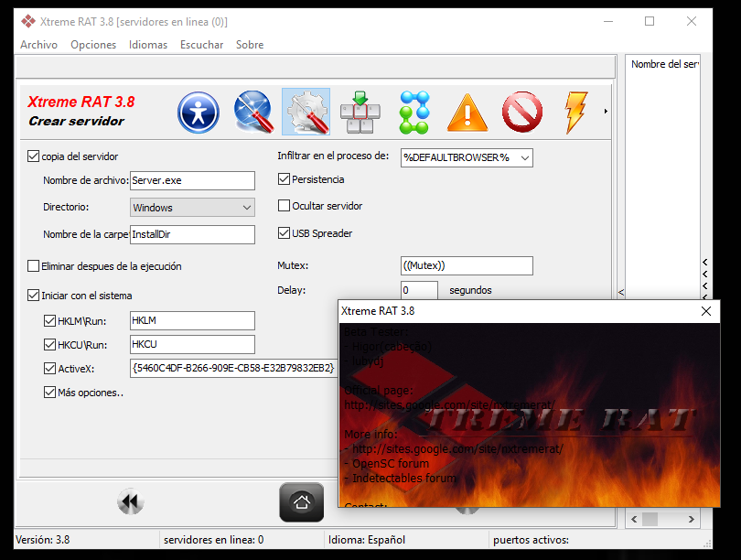
Task: Toggle the ActiveX checkbox
Action: pos(49,368)
